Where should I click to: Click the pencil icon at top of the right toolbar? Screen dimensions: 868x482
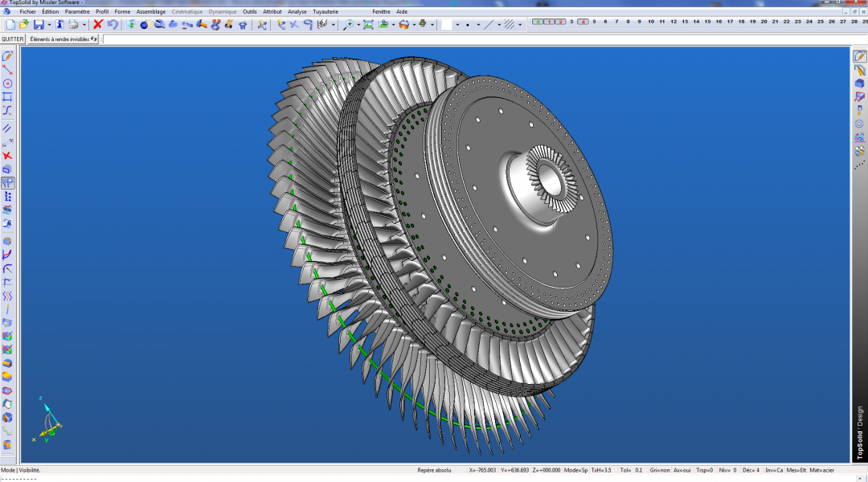pos(859,56)
